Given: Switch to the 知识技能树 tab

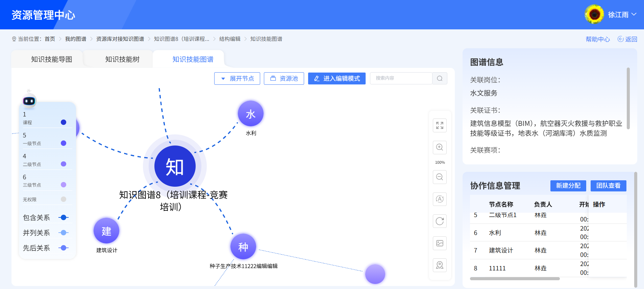Looking at the screenshot, I should tap(122, 59).
